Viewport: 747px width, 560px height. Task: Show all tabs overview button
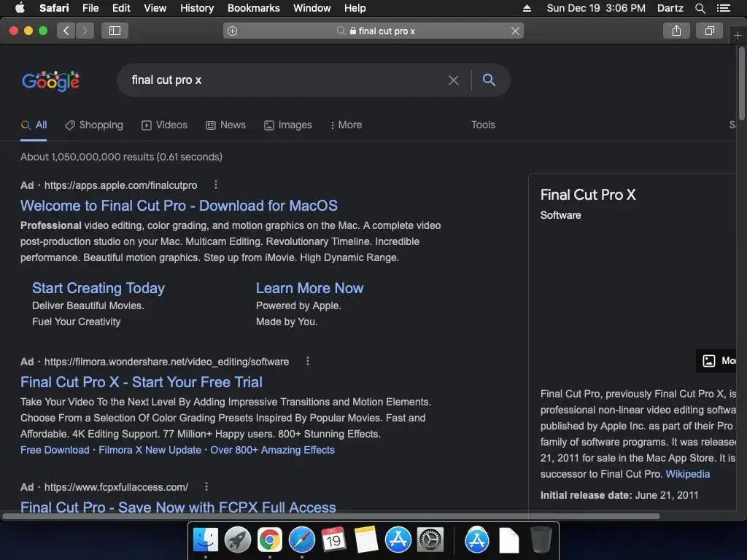coord(709,31)
